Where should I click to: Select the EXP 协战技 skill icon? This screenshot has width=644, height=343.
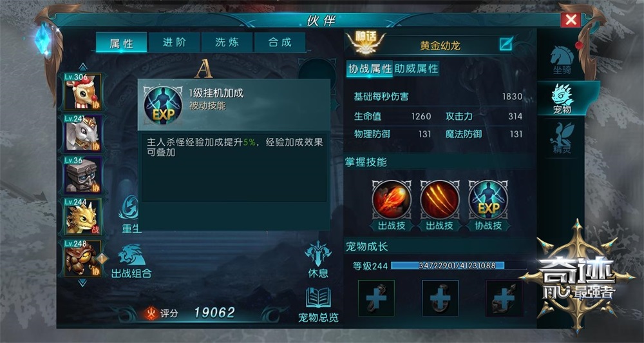pos(488,199)
